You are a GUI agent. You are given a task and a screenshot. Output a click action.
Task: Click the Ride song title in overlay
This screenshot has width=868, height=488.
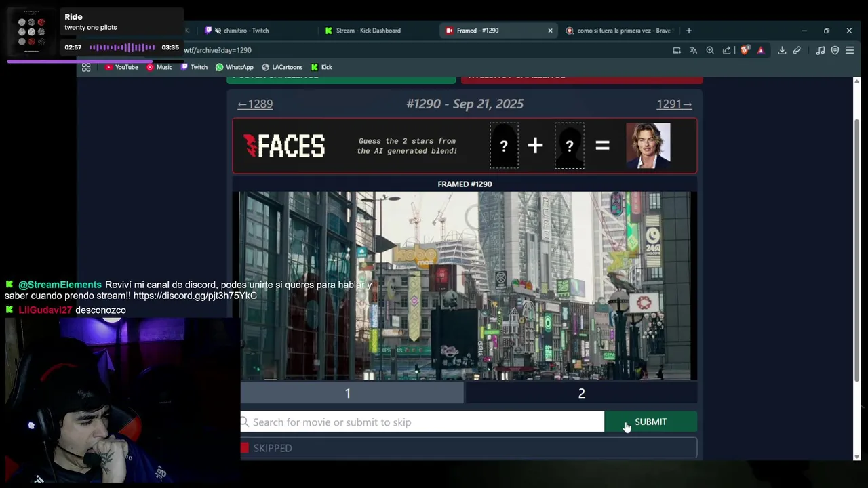(x=73, y=17)
